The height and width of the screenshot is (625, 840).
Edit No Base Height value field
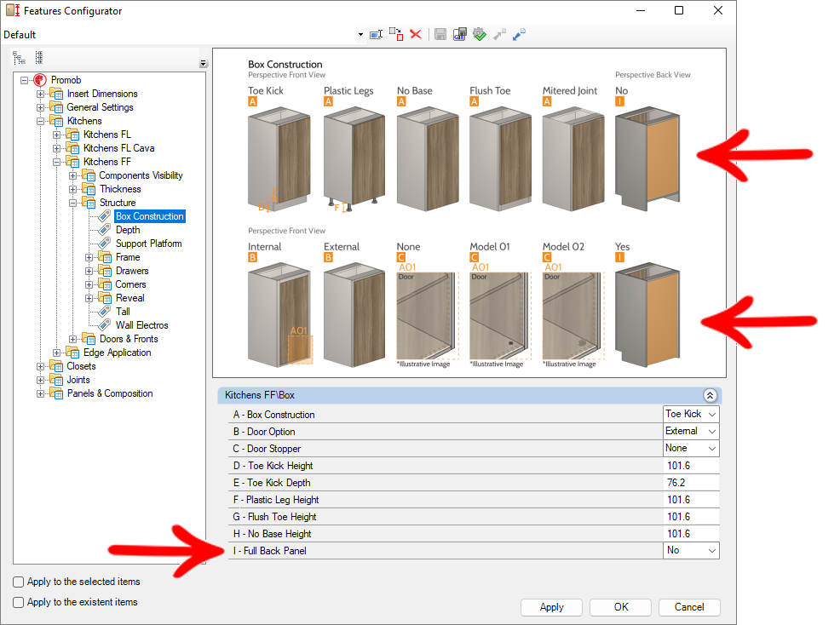coord(691,534)
